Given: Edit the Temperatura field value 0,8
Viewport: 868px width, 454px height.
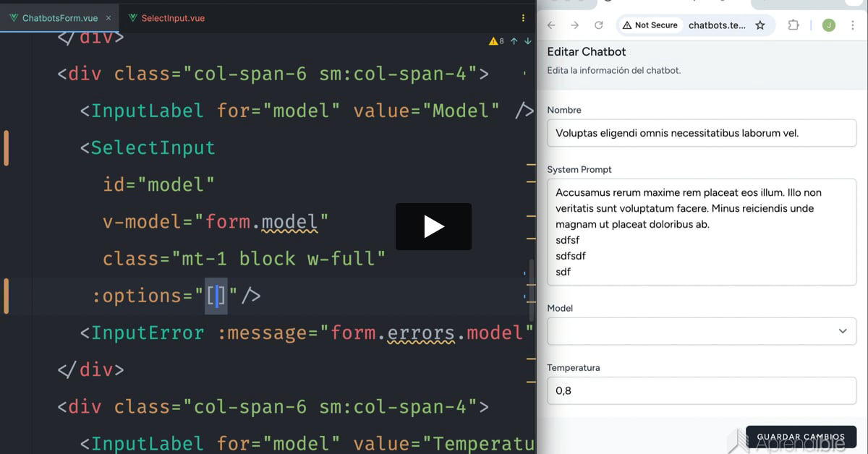Looking at the screenshot, I should (702, 390).
